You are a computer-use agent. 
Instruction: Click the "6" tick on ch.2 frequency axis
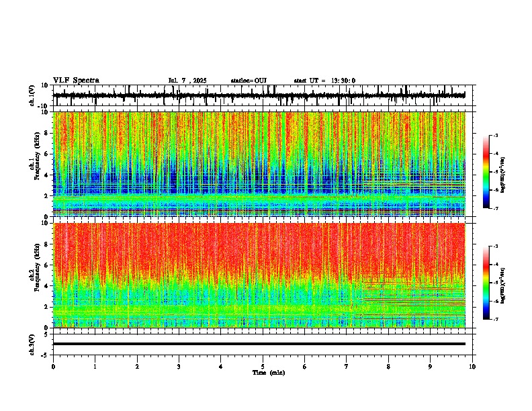(x=47, y=265)
